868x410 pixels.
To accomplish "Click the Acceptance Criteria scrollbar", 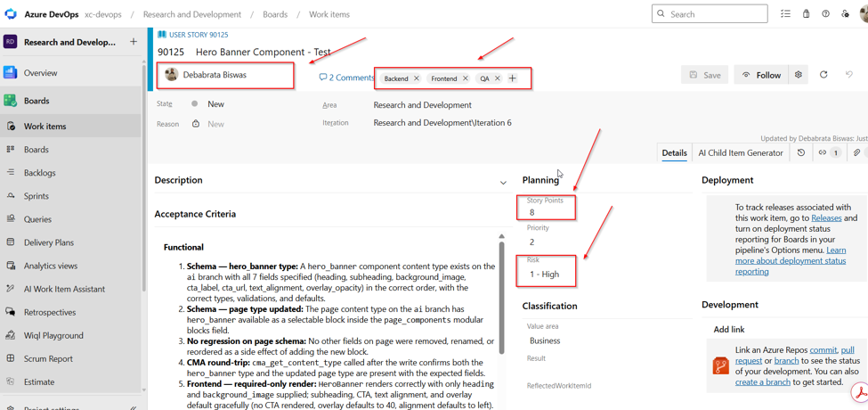I will [501, 298].
